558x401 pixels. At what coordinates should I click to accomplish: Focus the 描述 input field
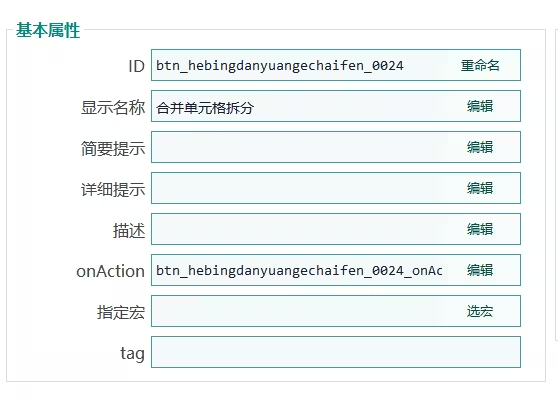(x=299, y=229)
